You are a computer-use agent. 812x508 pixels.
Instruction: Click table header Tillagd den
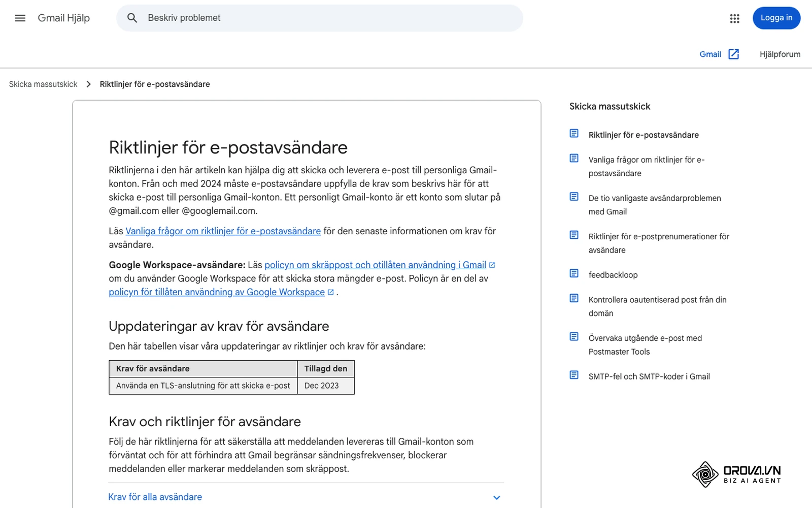tap(326, 369)
